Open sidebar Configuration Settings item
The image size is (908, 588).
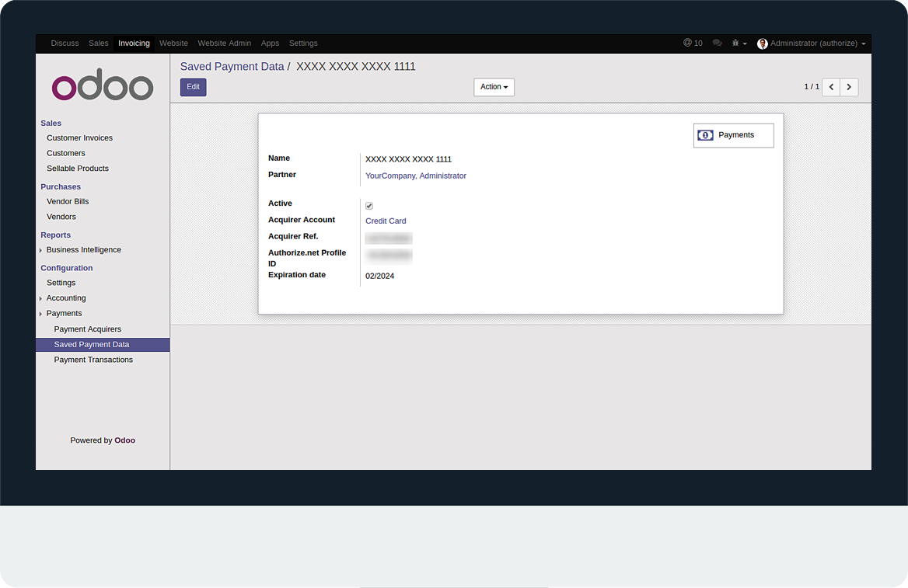61,283
